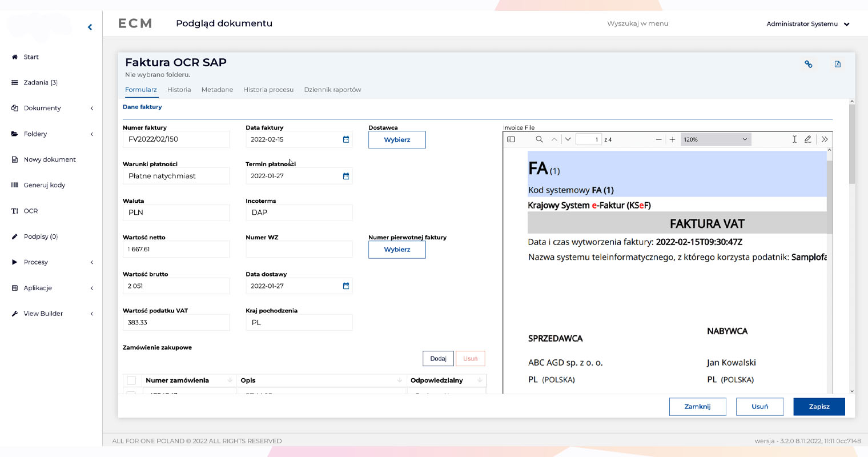Expand the Dokumenty sidebar submenu
The image size is (868, 457).
[91, 109]
